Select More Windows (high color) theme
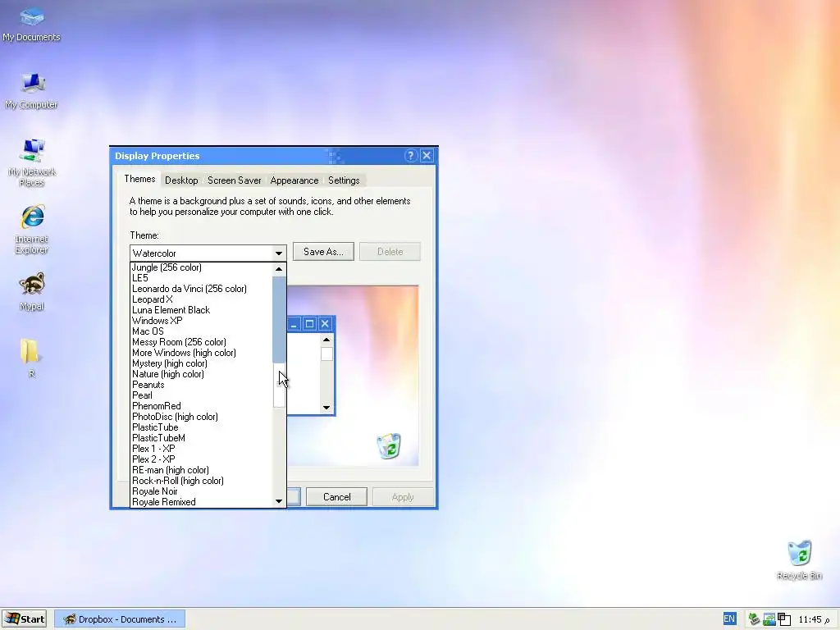The height and width of the screenshot is (630, 840). pos(202,353)
